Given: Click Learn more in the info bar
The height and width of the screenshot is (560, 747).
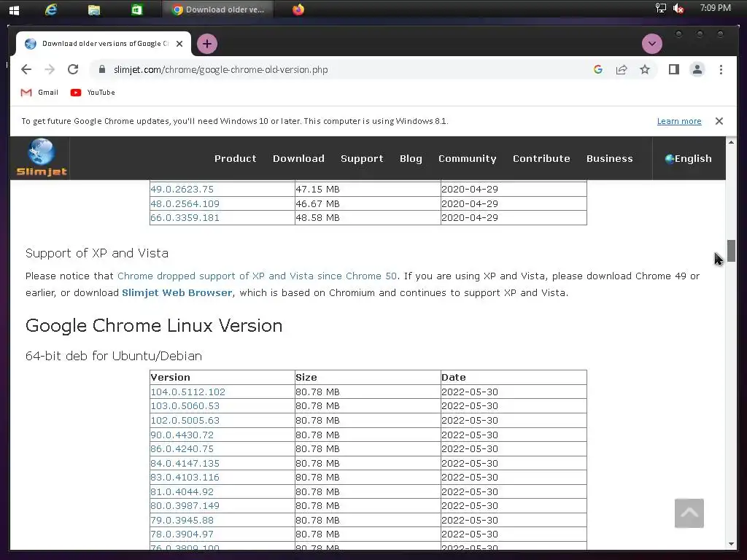Looking at the screenshot, I should 679,121.
